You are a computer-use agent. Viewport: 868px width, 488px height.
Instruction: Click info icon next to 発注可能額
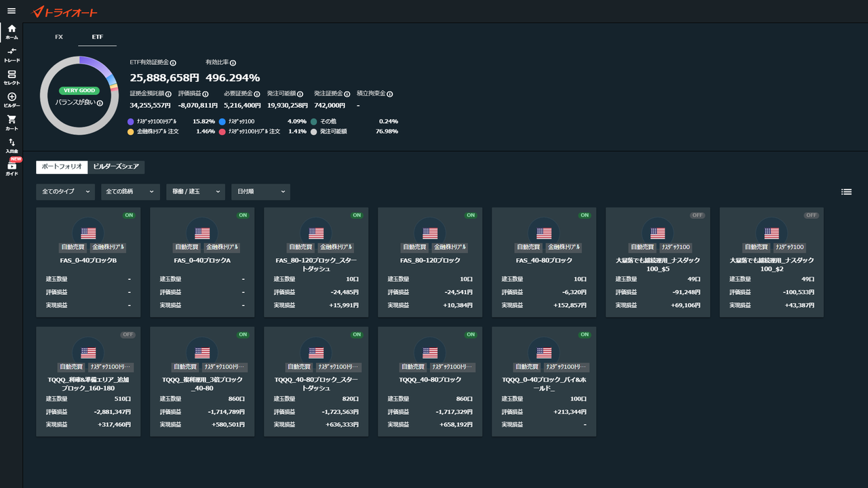pos(302,94)
